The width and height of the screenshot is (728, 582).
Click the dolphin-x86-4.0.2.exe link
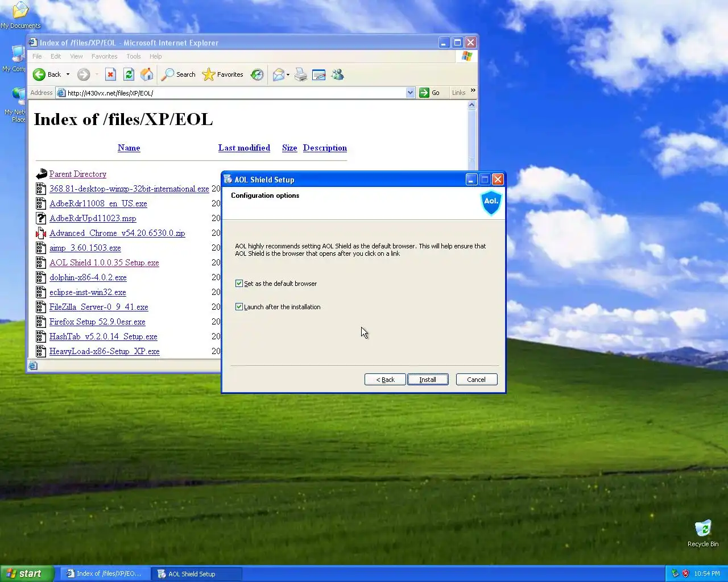[x=88, y=277]
